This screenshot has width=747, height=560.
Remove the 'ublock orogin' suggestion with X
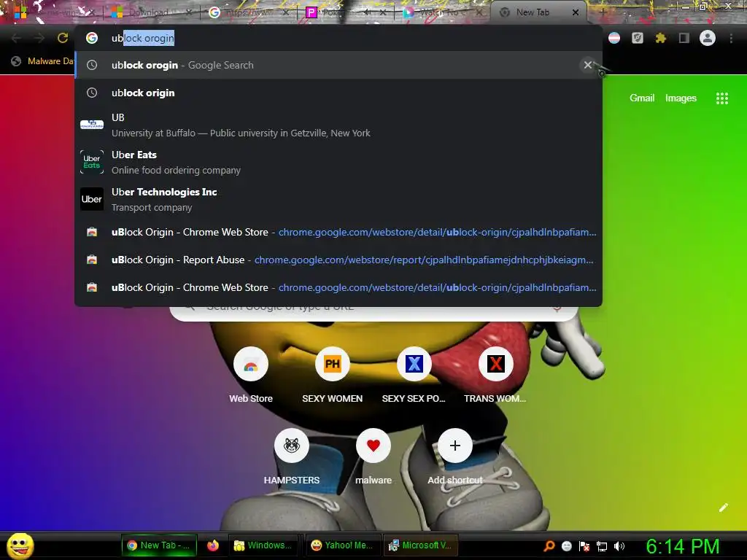pos(588,65)
